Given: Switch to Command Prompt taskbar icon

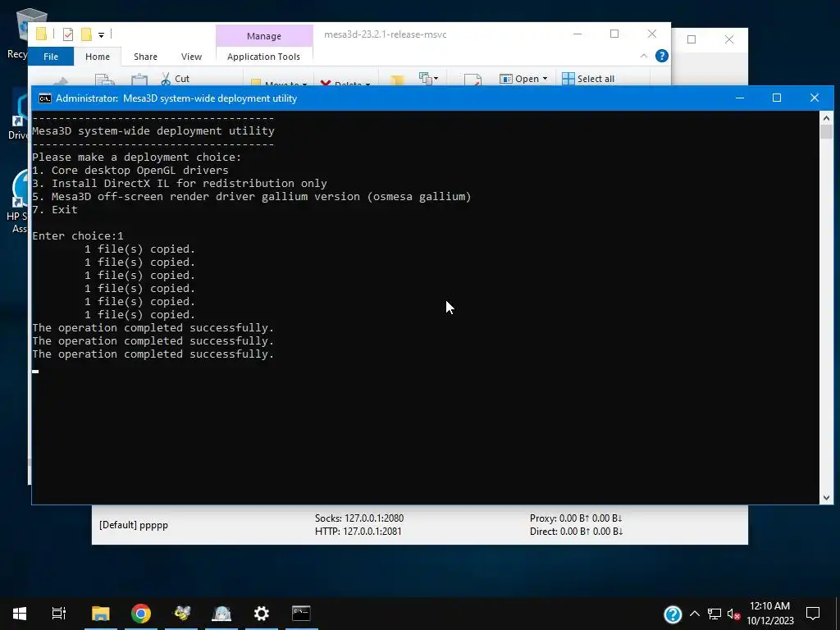Looking at the screenshot, I should point(301,614).
